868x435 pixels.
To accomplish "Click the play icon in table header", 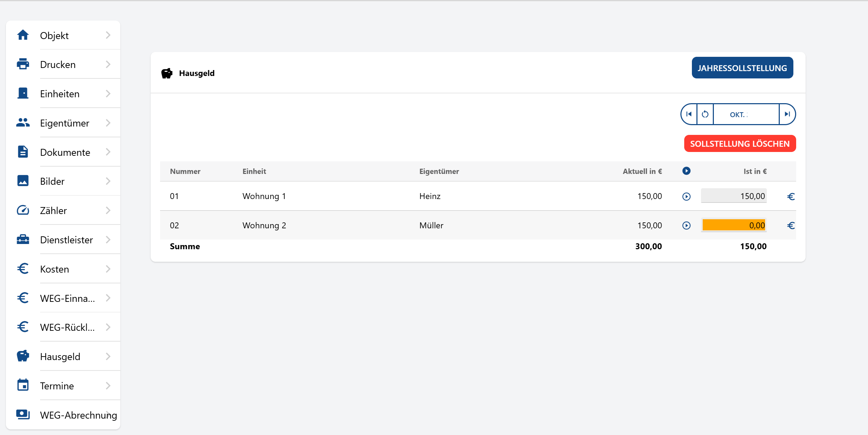I will (686, 171).
